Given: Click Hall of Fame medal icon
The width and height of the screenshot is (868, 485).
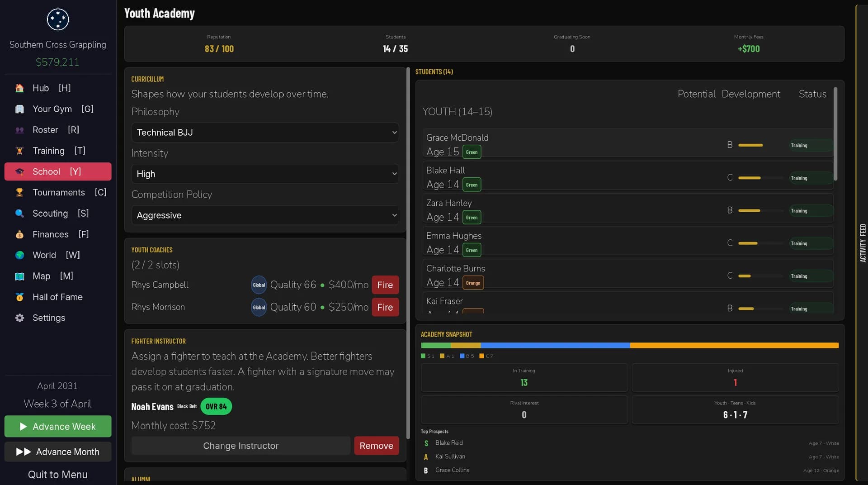Looking at the screenshot, I should [19, 297].
